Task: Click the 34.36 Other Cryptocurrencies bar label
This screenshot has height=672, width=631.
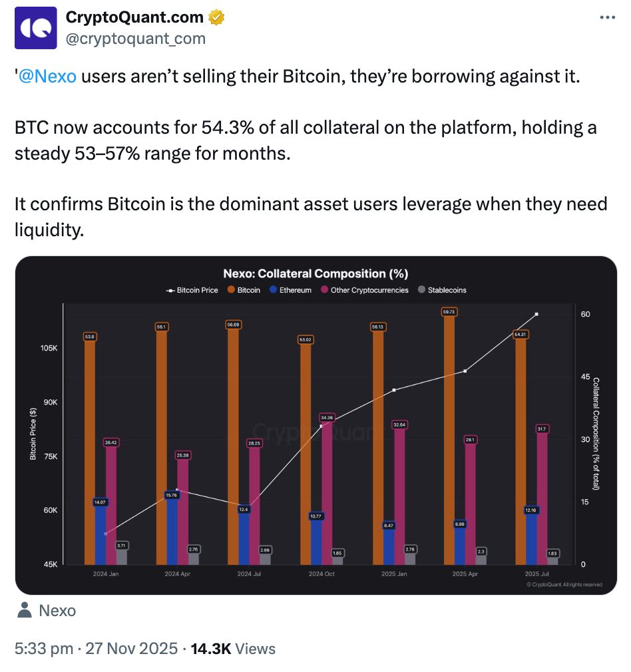Action: click(x=327, y=417)
